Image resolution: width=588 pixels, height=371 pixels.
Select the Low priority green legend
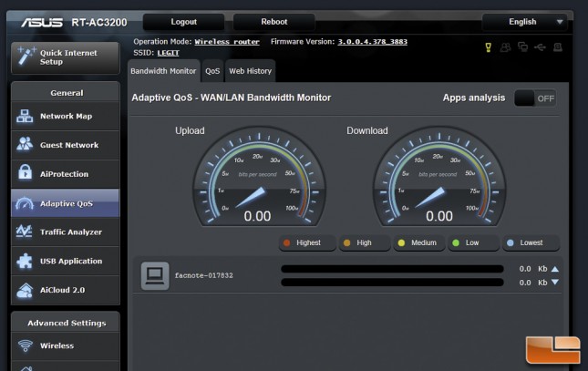473,242
